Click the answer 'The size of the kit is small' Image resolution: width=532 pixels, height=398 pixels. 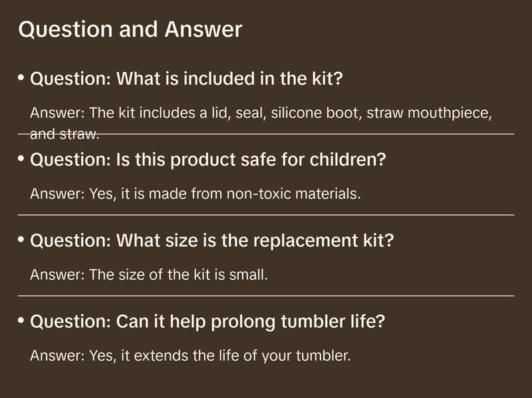pos(149,274)
